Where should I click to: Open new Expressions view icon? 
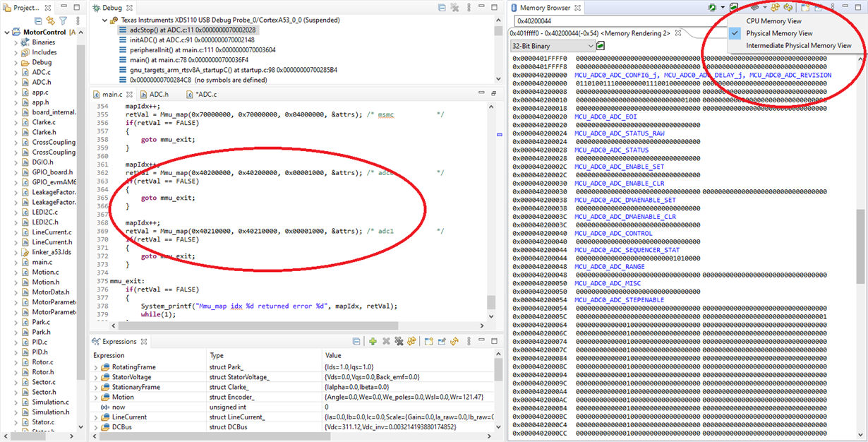[428, 342]
